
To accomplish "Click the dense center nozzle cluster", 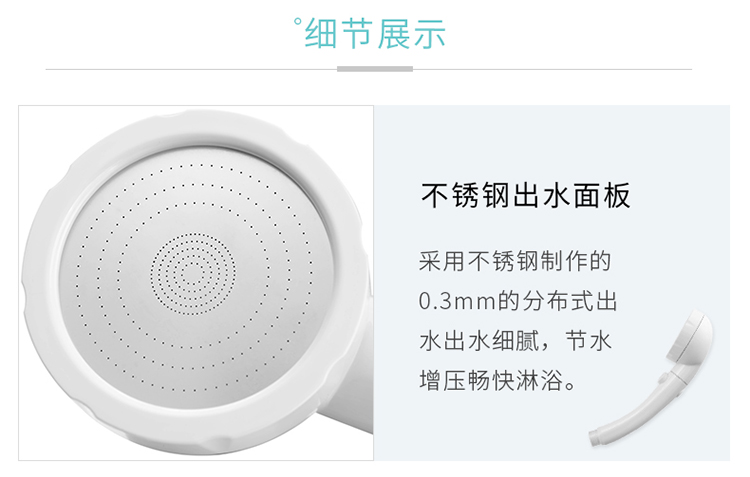I will click(193, 274).
